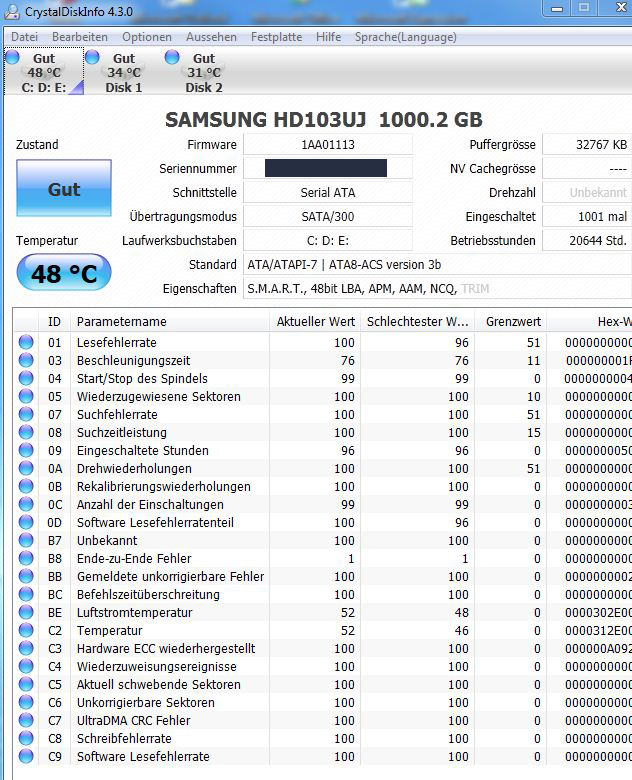The image size is (632, 780).
Task: Click the ID column header
Action: coord(54,321)
